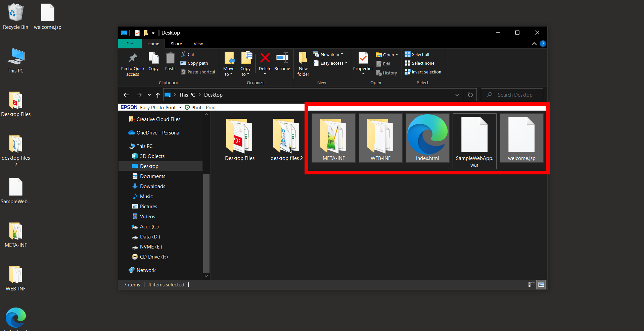Open the EPSON Easy Photo Print dropdown
The image size is (644, 331).
[180, 107]
